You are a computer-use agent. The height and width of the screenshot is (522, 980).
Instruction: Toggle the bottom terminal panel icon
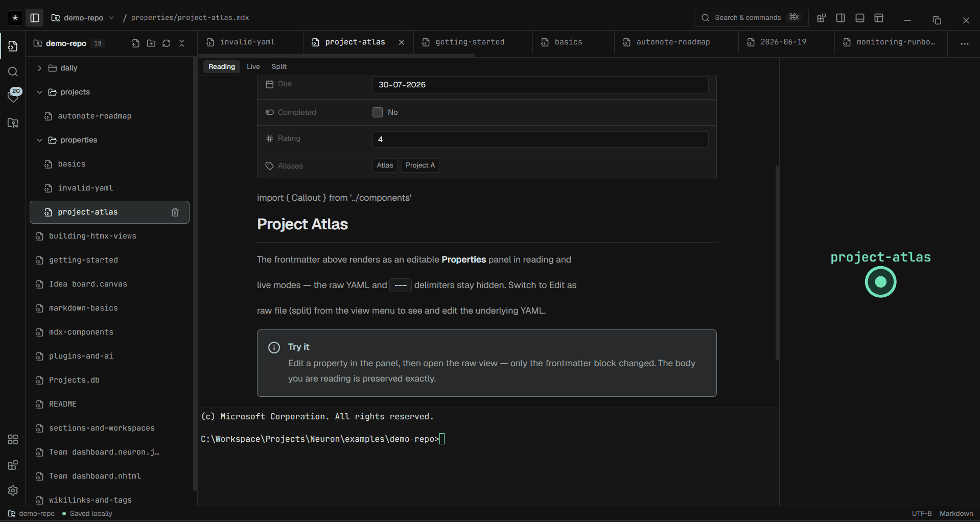[860, 18]
